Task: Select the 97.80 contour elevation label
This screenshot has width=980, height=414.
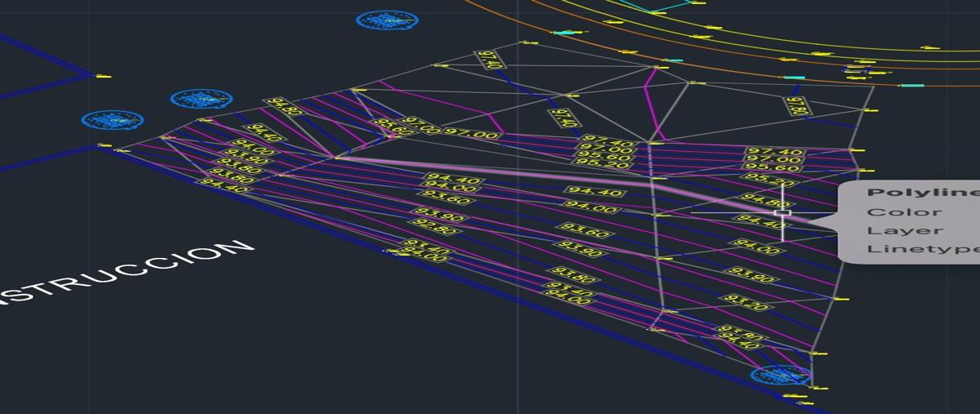Action: [797, 106]
